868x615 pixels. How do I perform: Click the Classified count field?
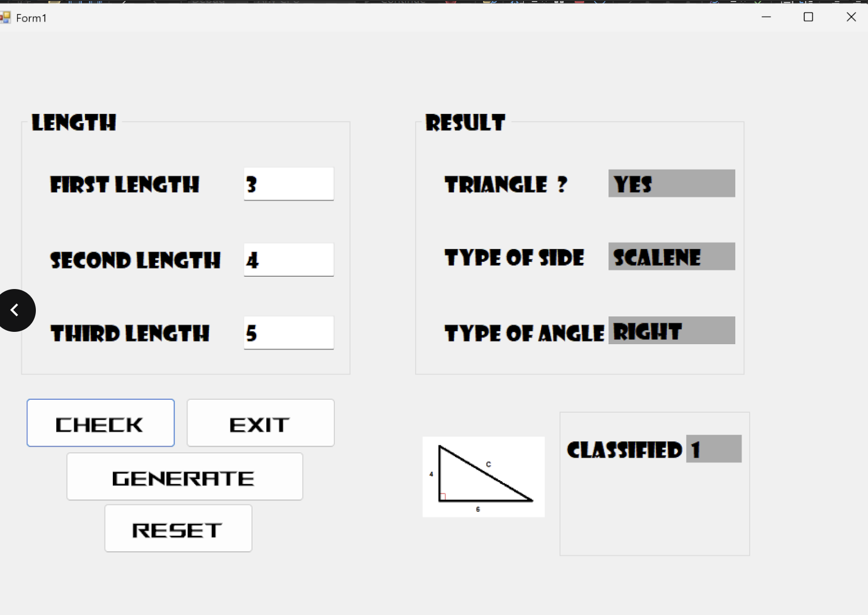click(714, 449)
